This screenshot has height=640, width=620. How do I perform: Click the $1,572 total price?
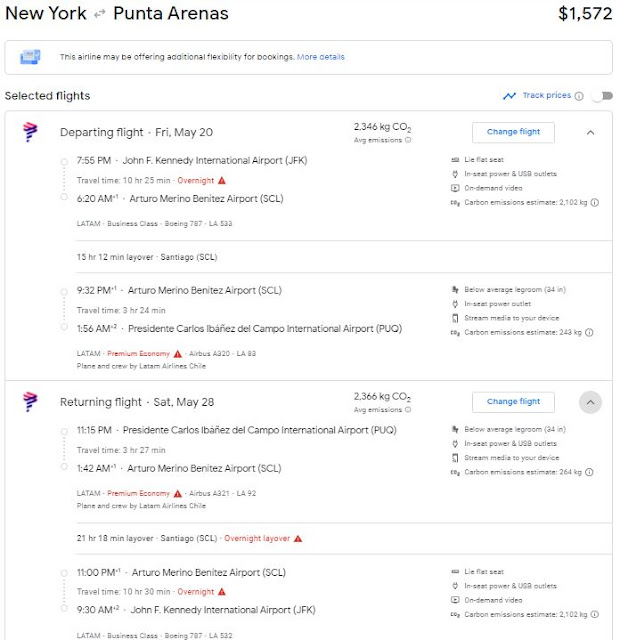coord(585,15)
